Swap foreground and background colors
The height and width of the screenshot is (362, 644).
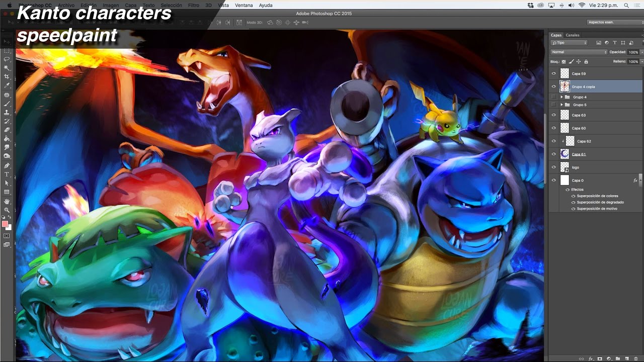10,217
